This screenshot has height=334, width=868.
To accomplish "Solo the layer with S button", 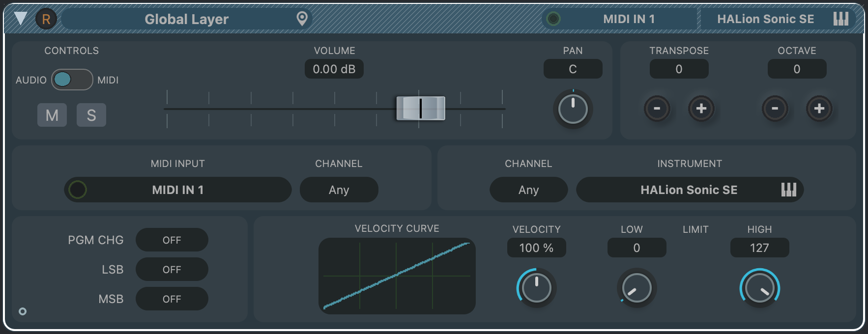I will coord(91,115).
